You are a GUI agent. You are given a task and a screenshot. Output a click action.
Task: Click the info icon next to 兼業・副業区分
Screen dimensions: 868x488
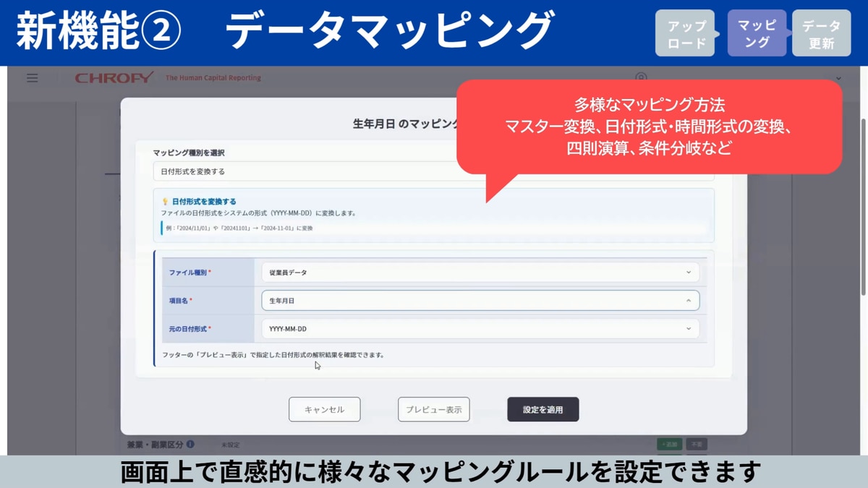[190, 445]
